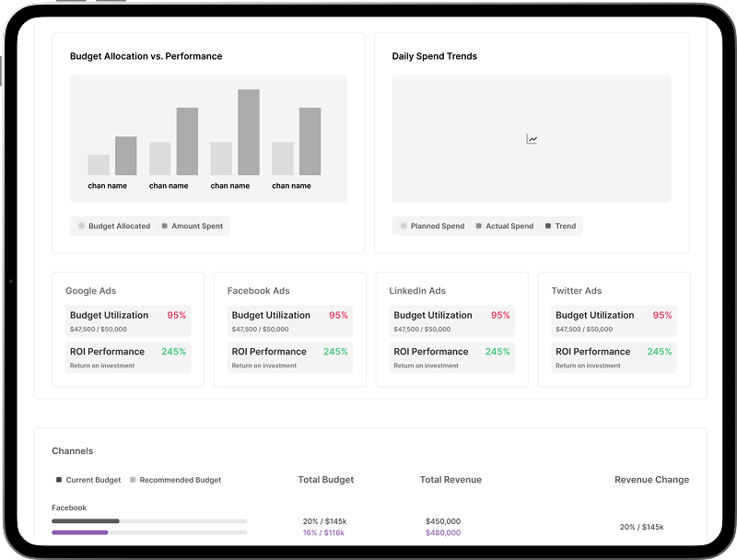Click the Recommended Budget legend marker
Image resolution: width=737 pixels, height=560 pixels.
tap(133, 480)
